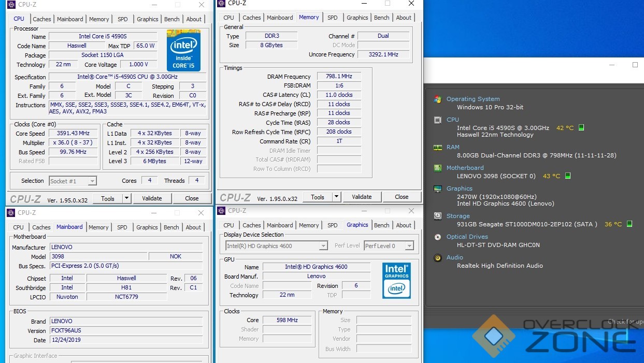
Task: Switch to the SPD tab in Memory window
Action: [x=333, y=18]
